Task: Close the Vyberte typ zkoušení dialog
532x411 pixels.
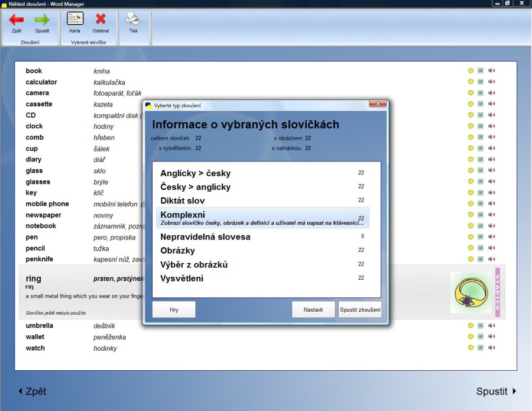Action: (378, 104)
